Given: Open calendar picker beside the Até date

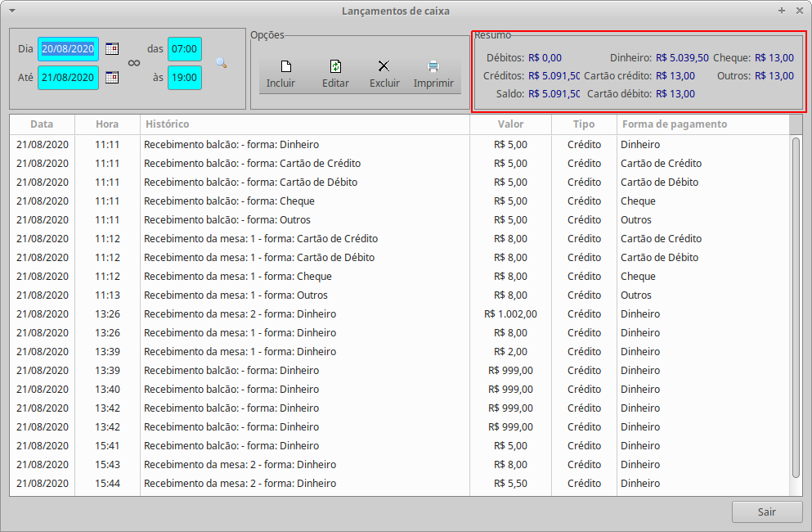Looking at the screenshot, I should [x=112, y=77].
